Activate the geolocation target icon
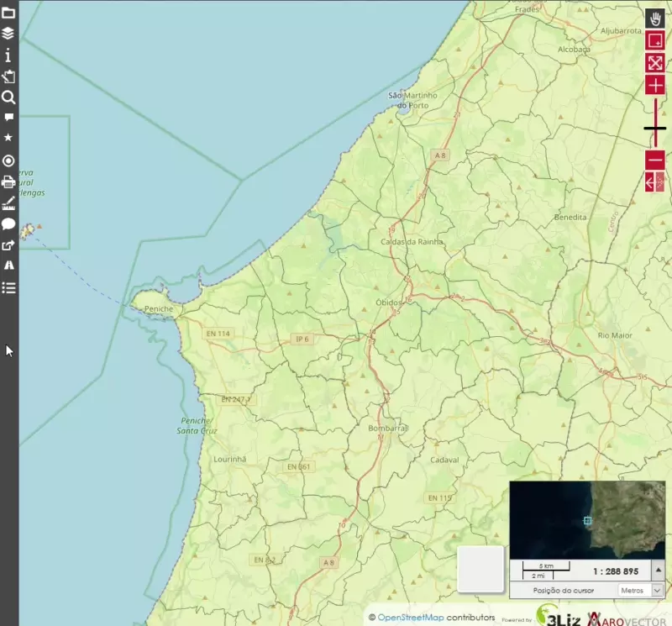Screen dimensions: 672x626 tap(8, 160)
